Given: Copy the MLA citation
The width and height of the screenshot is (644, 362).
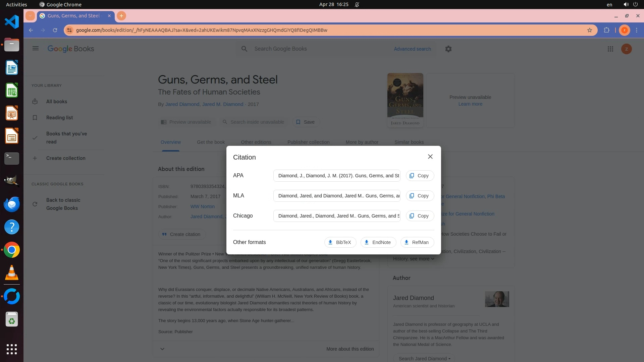Looking at the screenshot, I should [x=420, y=196].
